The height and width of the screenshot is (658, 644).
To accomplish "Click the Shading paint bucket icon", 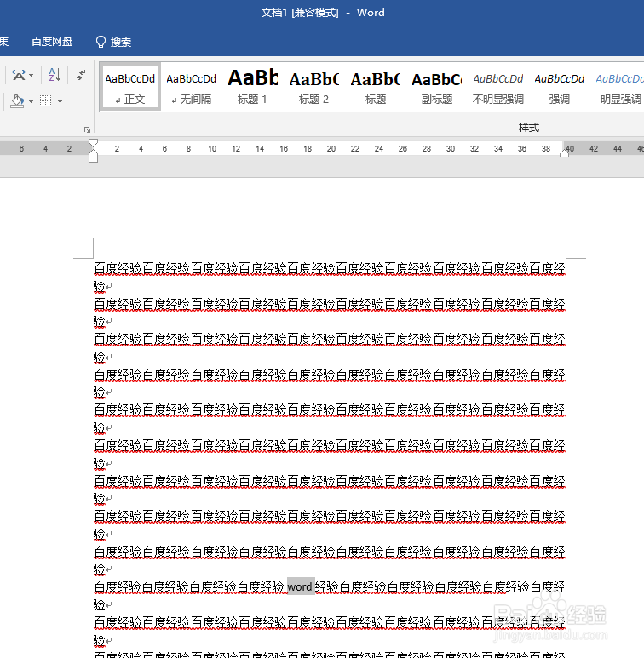I will [17, 101].
